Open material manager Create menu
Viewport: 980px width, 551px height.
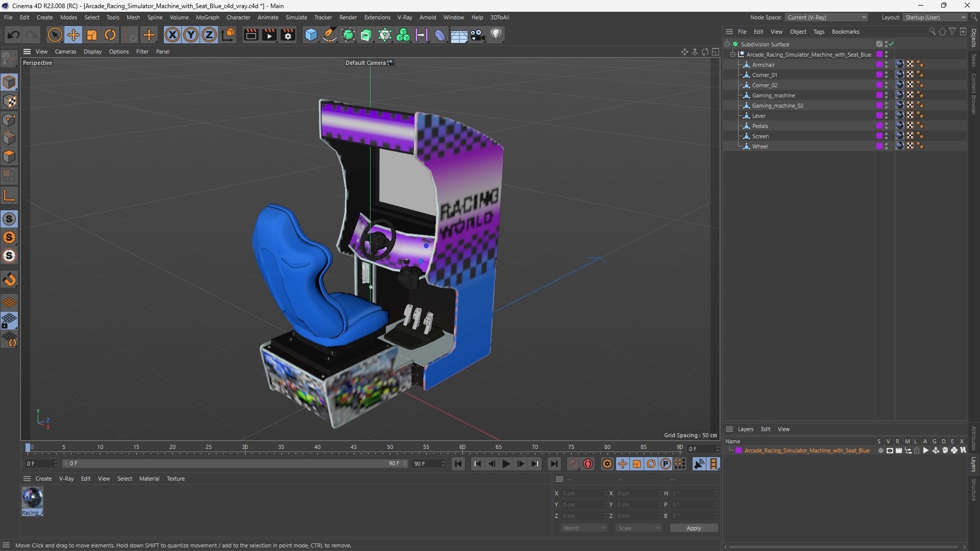pos(43,479)
